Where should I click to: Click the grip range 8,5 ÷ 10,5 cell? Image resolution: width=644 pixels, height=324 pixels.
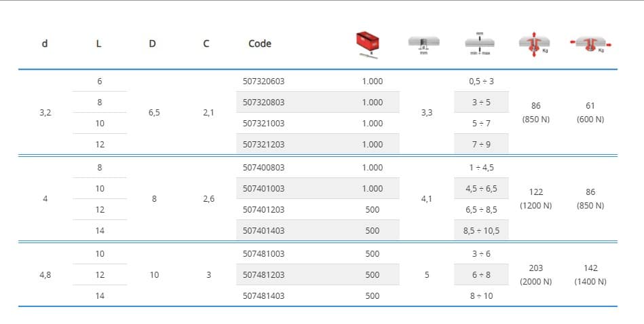pos(480,231)
